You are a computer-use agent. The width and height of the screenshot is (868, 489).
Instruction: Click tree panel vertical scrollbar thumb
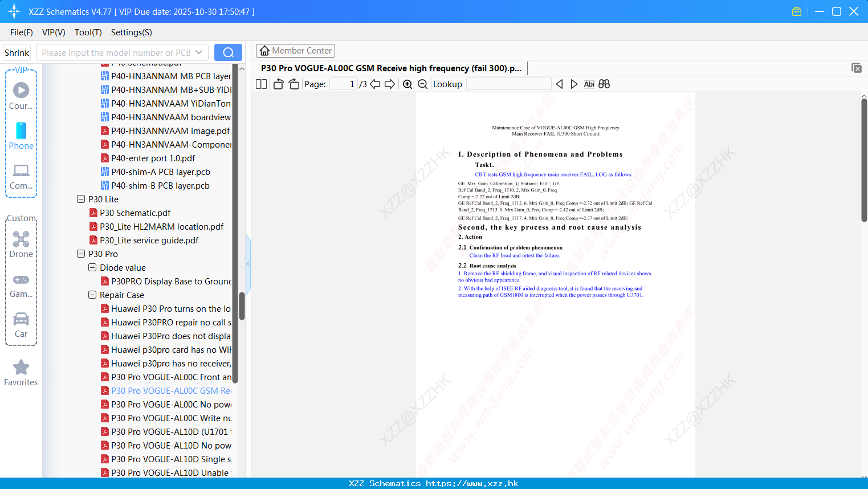click(242, 306)
